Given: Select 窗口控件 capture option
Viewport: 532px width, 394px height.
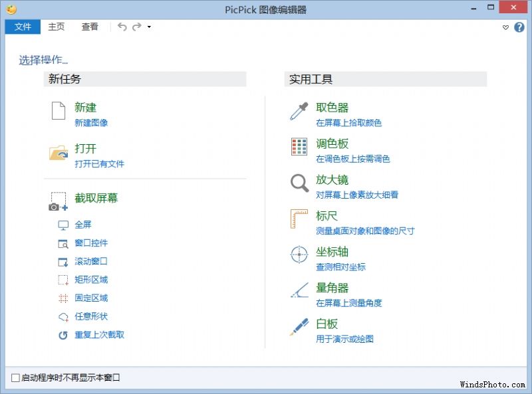Looking at the screenshot, I should [x=91, y=243].
